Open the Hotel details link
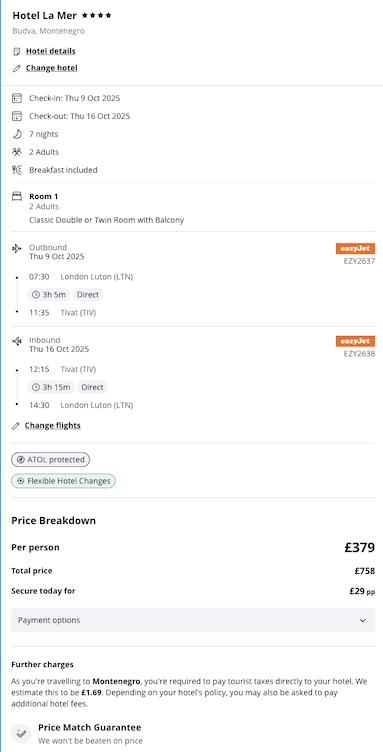The height and width of the screenshot is (752, 383). click(50, 51)
